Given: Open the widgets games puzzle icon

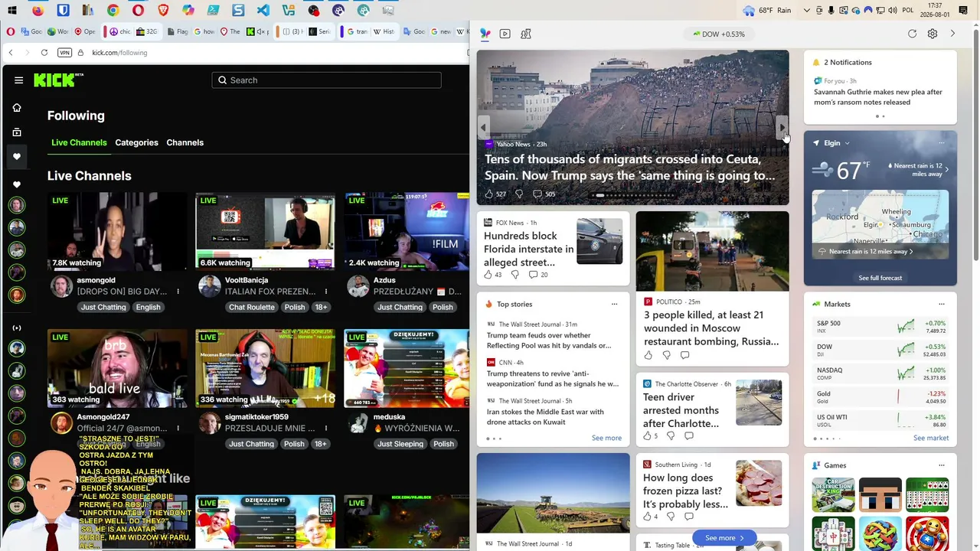Looking at the screenshot, I should tap(526, 34).
